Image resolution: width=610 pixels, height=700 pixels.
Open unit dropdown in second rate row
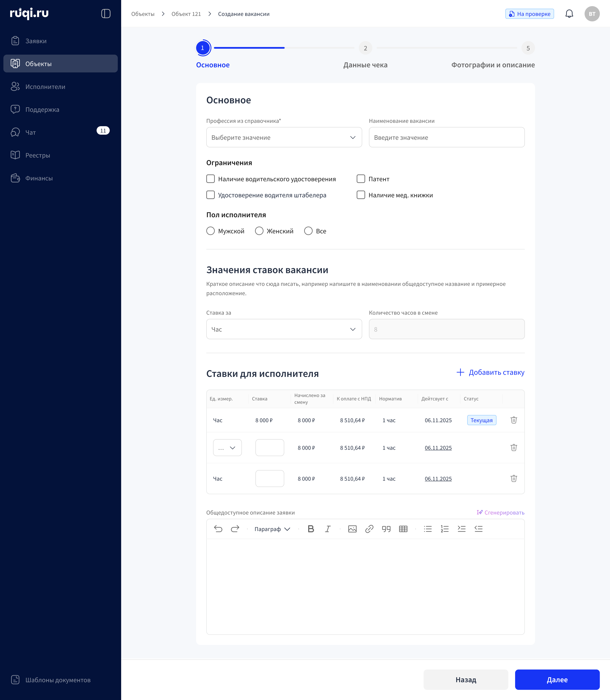pos(227,447)
